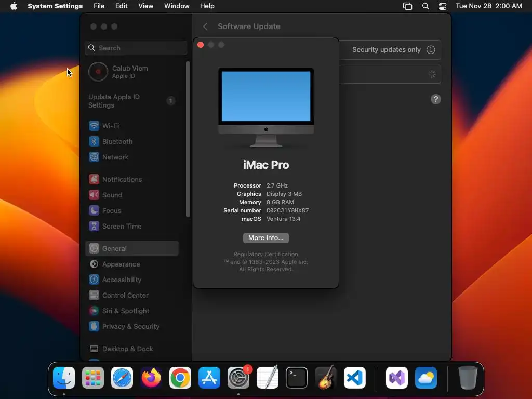Viewport: 532px width, 399px height.
Task: Launch Finder from the Dock
Action: [x=64, y=378]
